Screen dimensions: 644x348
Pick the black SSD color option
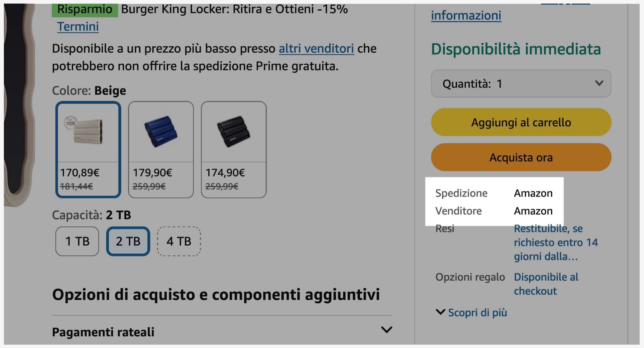tap(233, 132)
